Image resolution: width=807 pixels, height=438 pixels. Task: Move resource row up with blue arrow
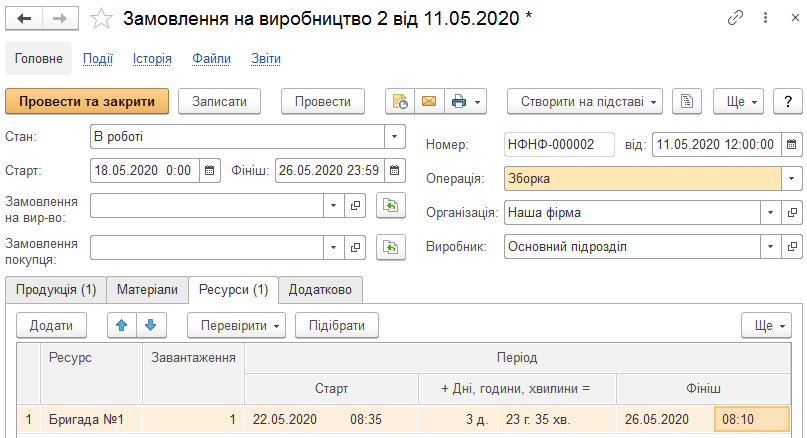click(x=121, y=325)
